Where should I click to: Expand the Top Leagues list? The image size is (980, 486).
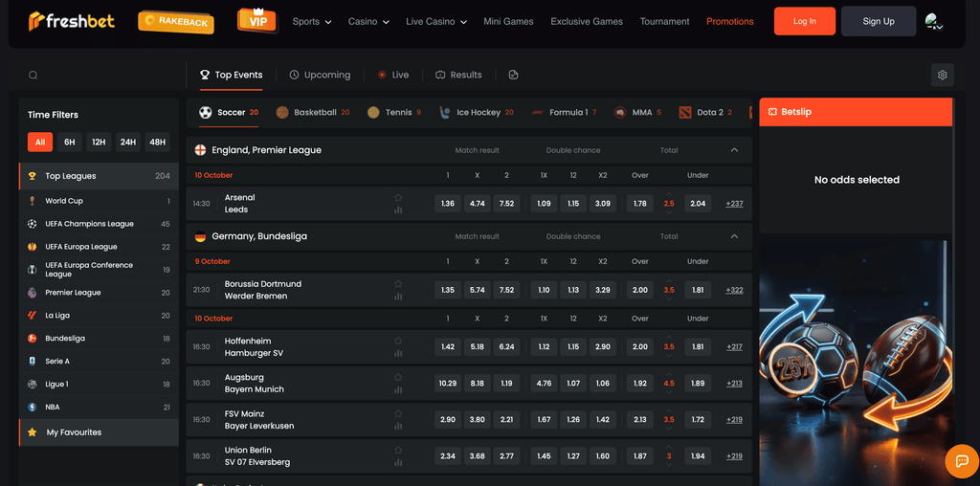point(99,176)
